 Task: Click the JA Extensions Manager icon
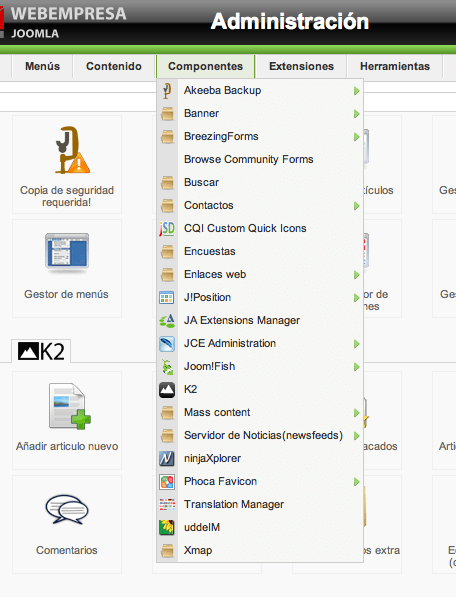tap(167, 321)
